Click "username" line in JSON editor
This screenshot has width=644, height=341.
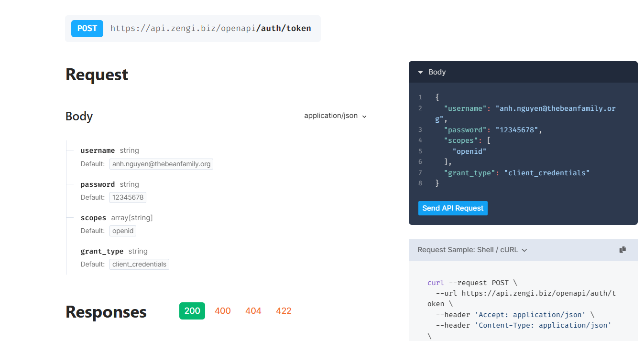point(525,114)
